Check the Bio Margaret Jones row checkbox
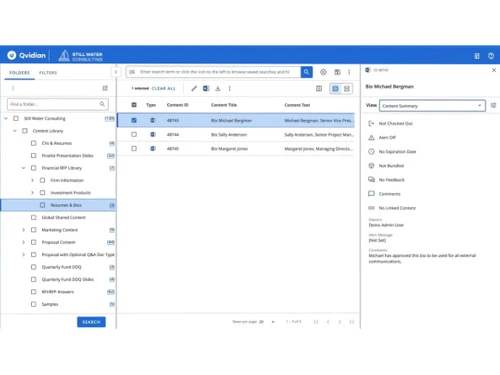This screenshot has width=500, height=375. [x=134, y=149]
